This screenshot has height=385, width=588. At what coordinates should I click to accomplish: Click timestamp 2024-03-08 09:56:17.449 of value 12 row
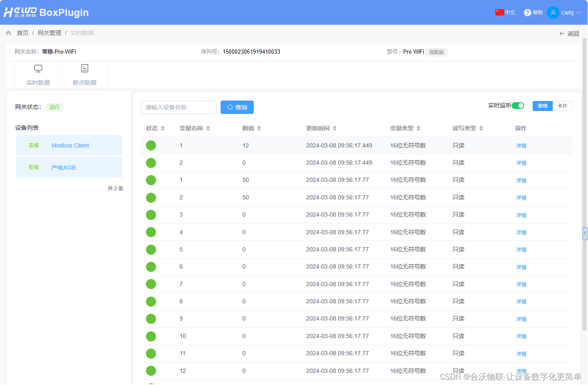[x=339, y=145]
